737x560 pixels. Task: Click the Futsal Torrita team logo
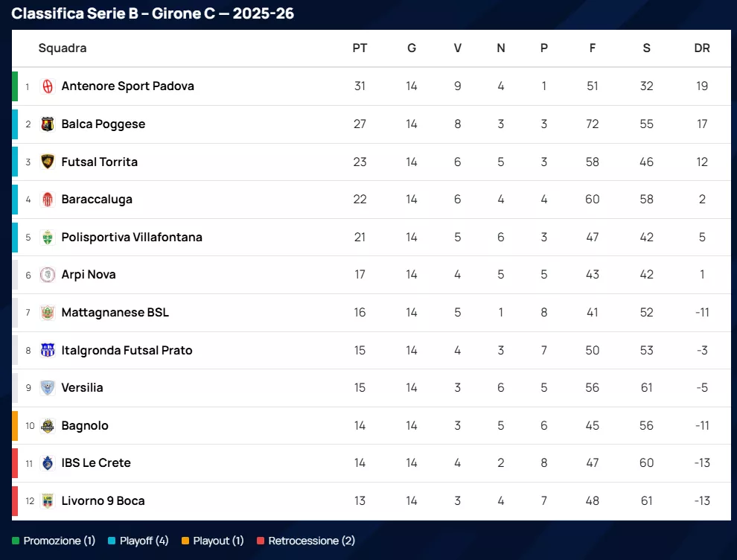click(48, 162)
